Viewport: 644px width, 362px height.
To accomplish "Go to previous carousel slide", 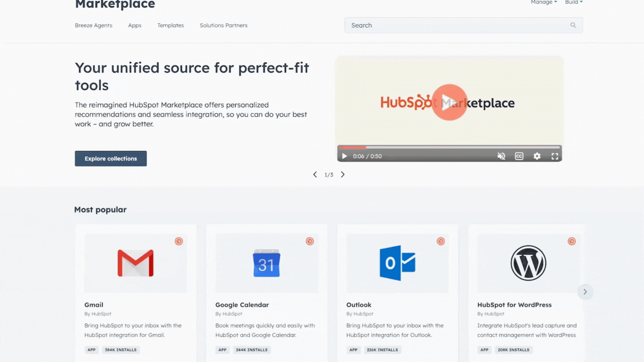I will tap(315, 175).
